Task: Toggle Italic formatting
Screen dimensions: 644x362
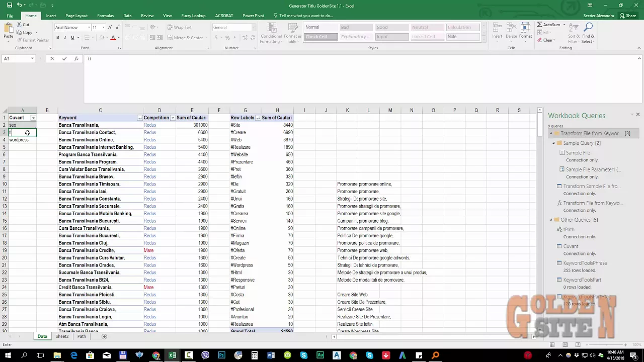Action: (65, 38)
